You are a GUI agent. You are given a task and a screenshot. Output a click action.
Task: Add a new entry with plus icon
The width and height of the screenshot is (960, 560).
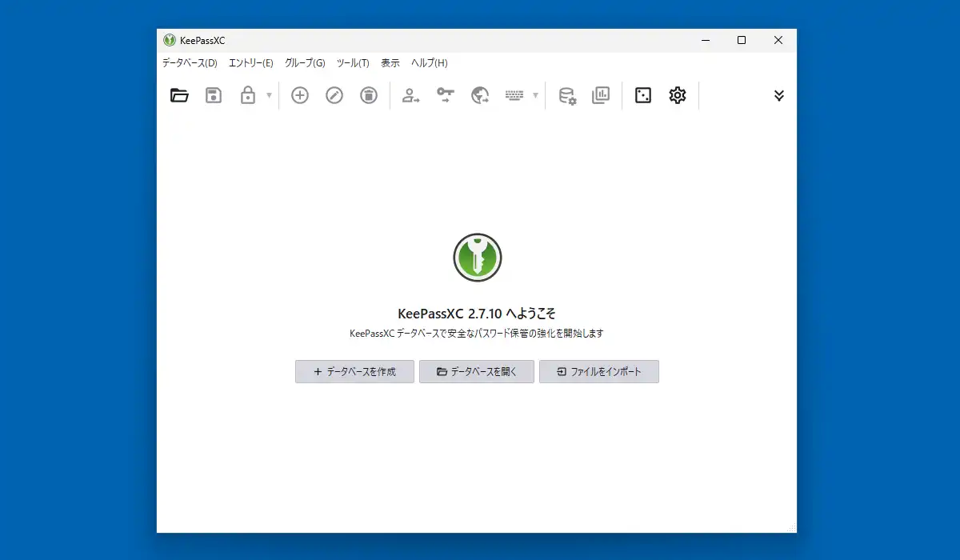click(300, 96)
